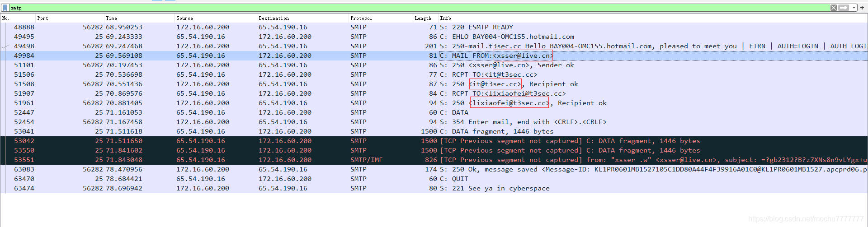Select packet 63083 message saved row
This screenshot has width=868, height=227.
pos(434,169)
